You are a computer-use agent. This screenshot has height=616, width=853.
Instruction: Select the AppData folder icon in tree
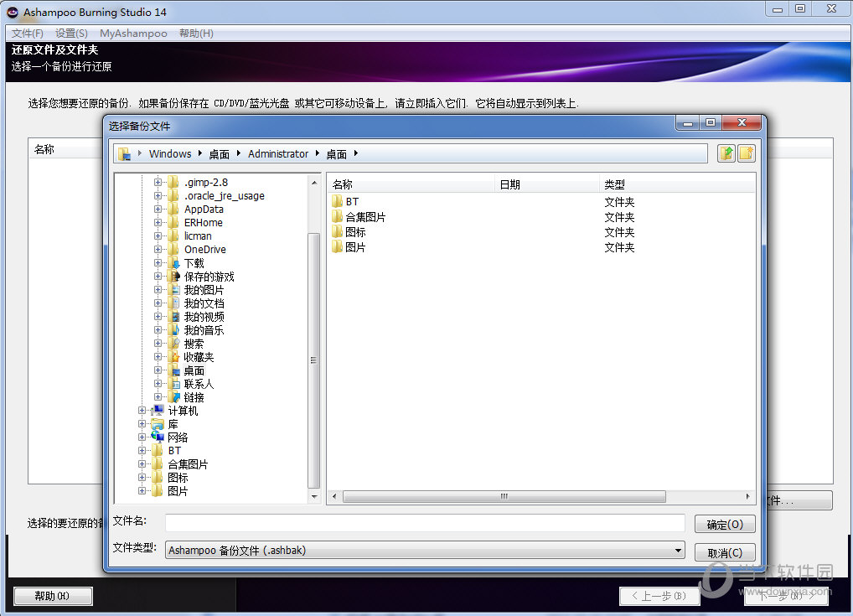click(173, 209)
